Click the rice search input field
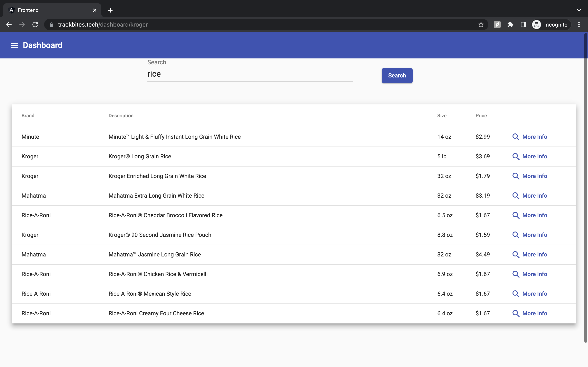The image size is (588, 367). (x=250, y=74)
